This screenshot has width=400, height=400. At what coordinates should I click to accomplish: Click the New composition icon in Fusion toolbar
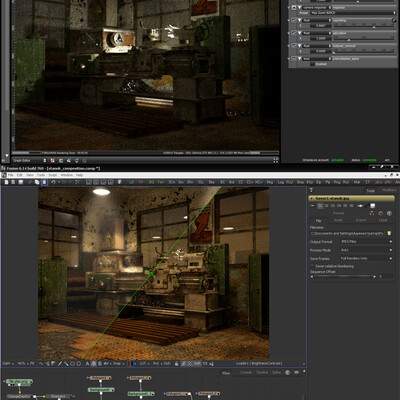6,182
